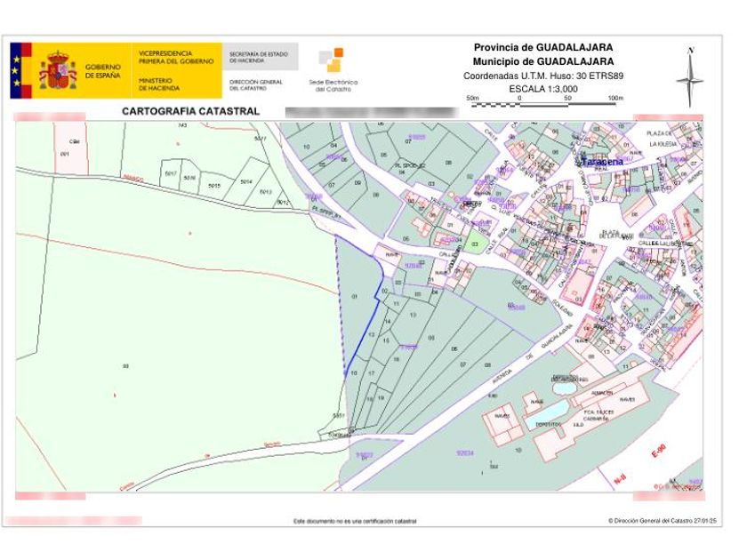The image size is (747, 560).
Task: Click parcel 01 inside the blue outline
Action: click(355, 296)
